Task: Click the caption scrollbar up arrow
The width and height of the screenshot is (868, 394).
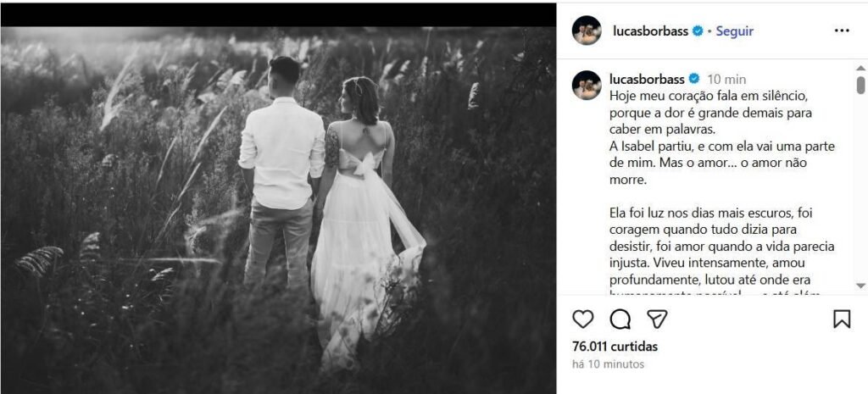Action: tap(860, 68)
